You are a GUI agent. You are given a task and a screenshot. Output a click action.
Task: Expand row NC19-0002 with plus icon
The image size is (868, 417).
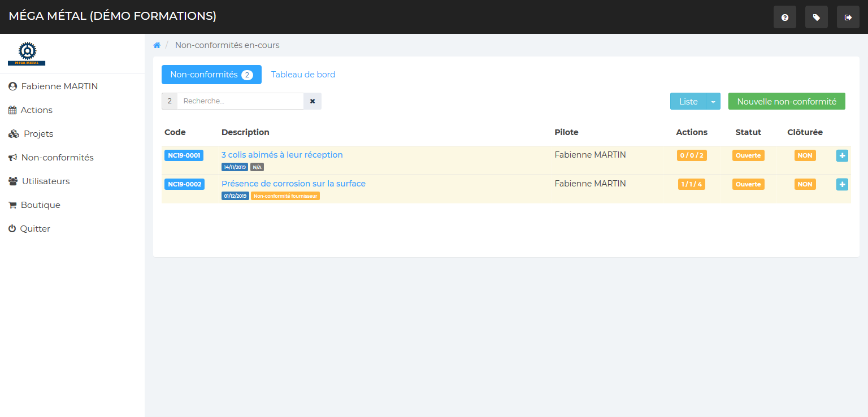[x=842, y=184]
